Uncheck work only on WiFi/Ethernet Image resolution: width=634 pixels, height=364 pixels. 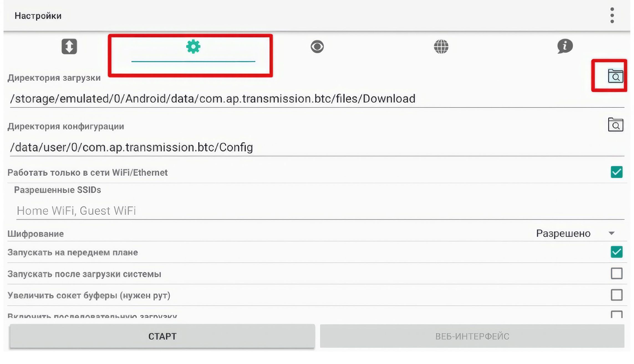click(x=616, y=172)
